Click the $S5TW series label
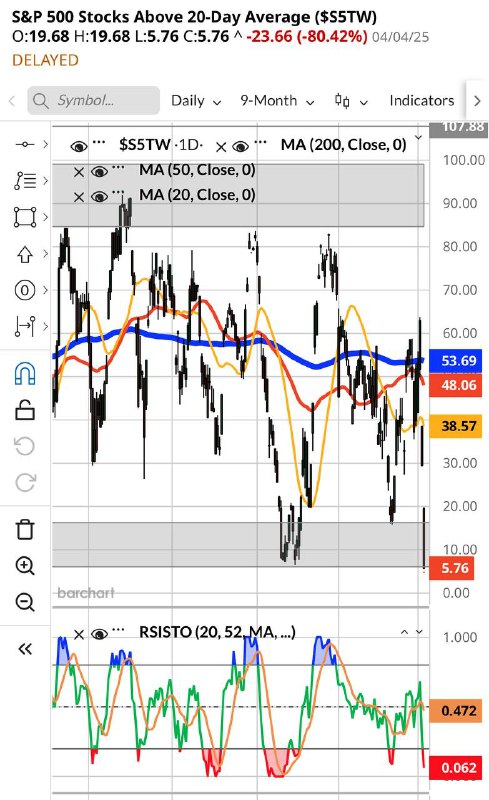489x800 pixels. click(x=144, y=145)
